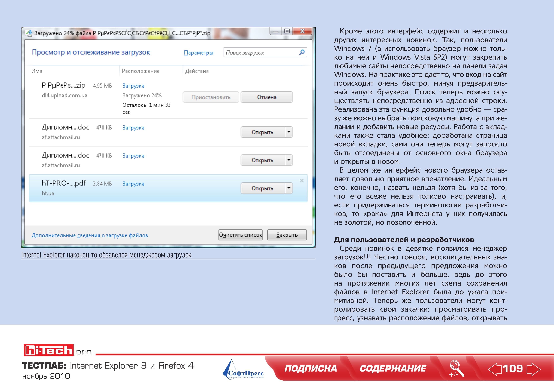This screenshot has width=554, height=392.
Task: Click the ТЕСТЛАБ article title in footer
Action: click(x=108, y=366)
